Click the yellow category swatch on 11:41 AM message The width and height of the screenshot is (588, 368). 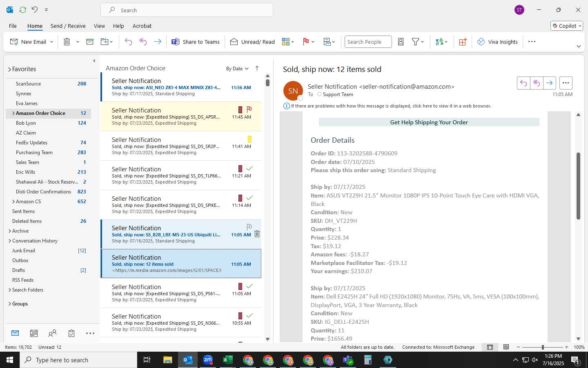click(x=249, y=139)
